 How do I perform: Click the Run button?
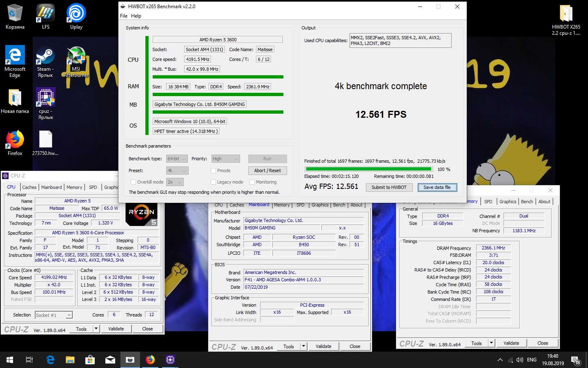click(267, 159)
